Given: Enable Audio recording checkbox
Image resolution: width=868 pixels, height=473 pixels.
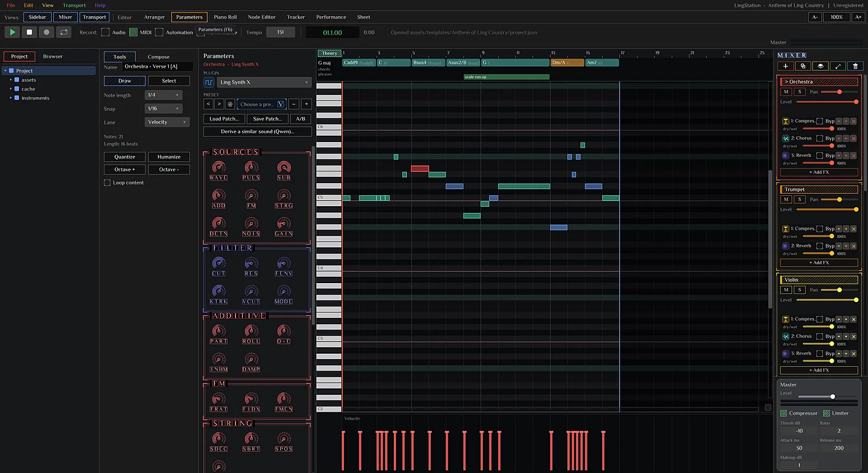Looking at the screenshot, I should (x=106, y=32).
